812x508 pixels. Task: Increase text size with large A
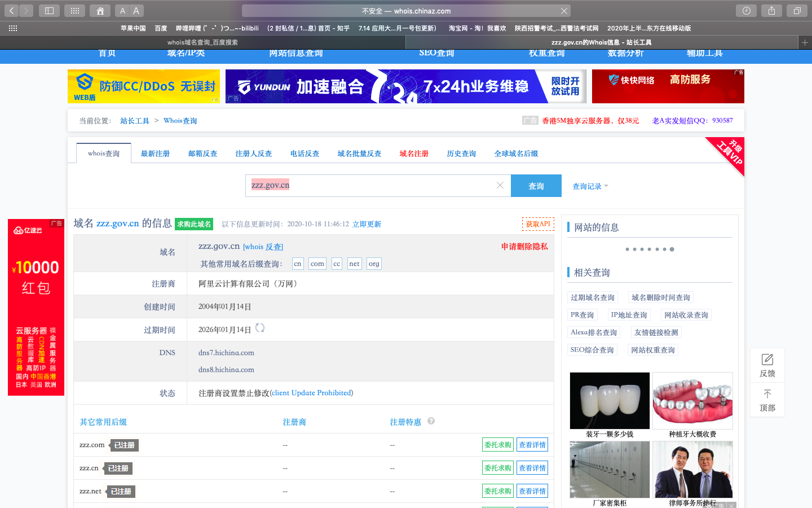(x=136, y=11)
